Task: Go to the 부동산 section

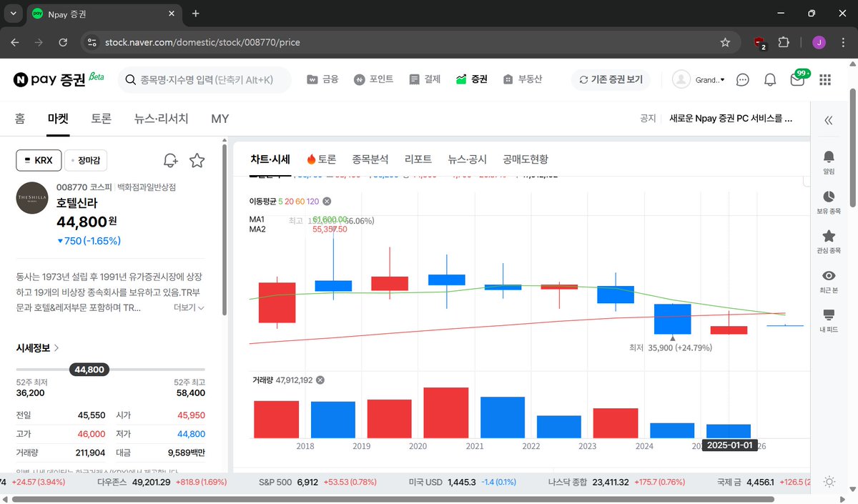Action: click(x=523, y=79)
